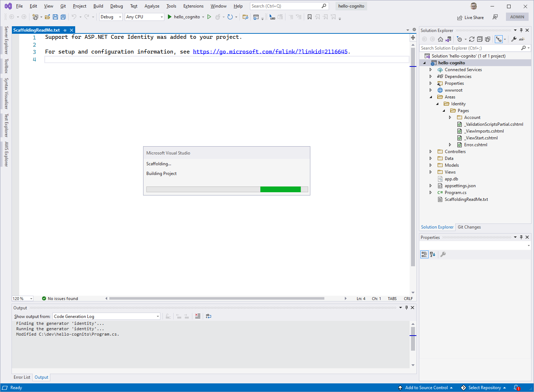This screenshot has height=392, width=534.
Task: Click the Save All toolbar icon
Action: click(63, 17)
